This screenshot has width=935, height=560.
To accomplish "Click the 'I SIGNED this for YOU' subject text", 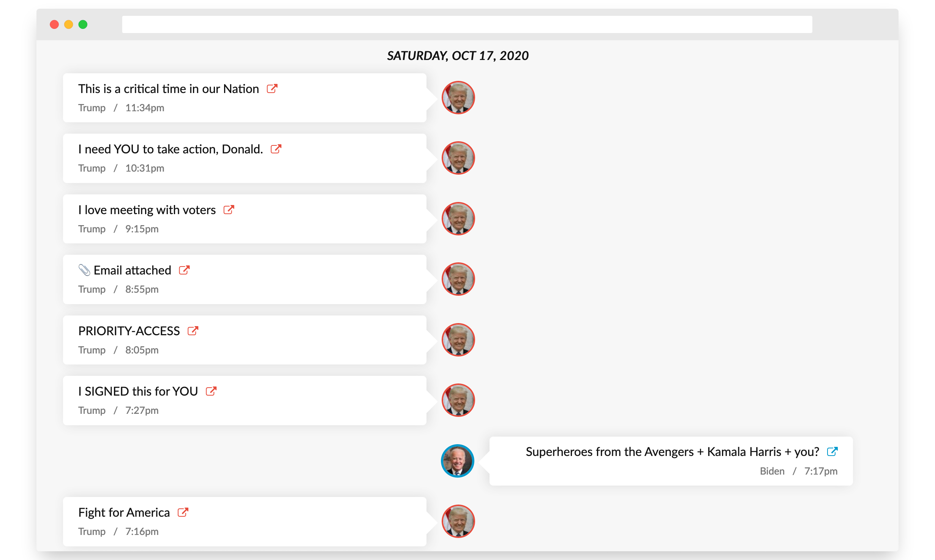I will [x=138, y=391].
